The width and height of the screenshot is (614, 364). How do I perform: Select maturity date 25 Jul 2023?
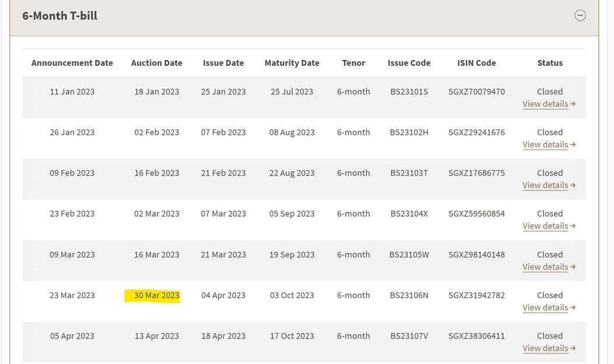pyautogui.click(x=292, y=92)
